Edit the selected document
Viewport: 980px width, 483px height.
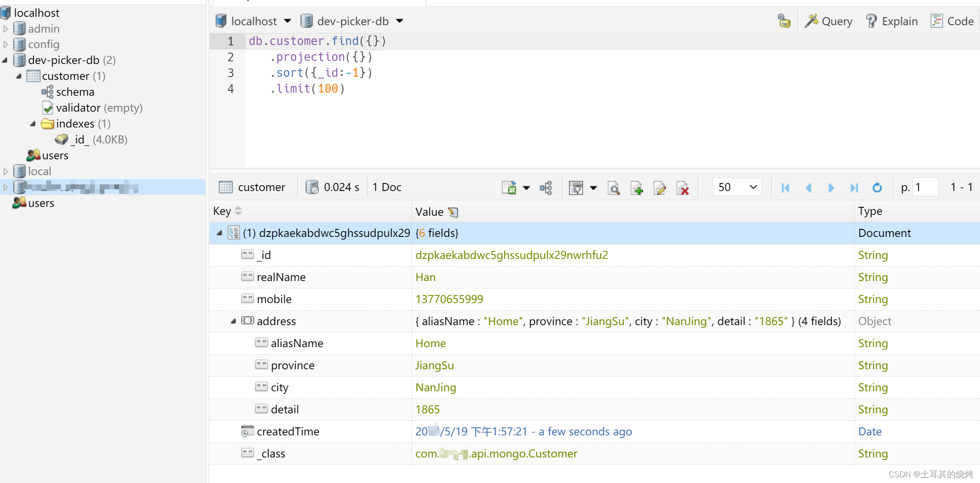660,187
